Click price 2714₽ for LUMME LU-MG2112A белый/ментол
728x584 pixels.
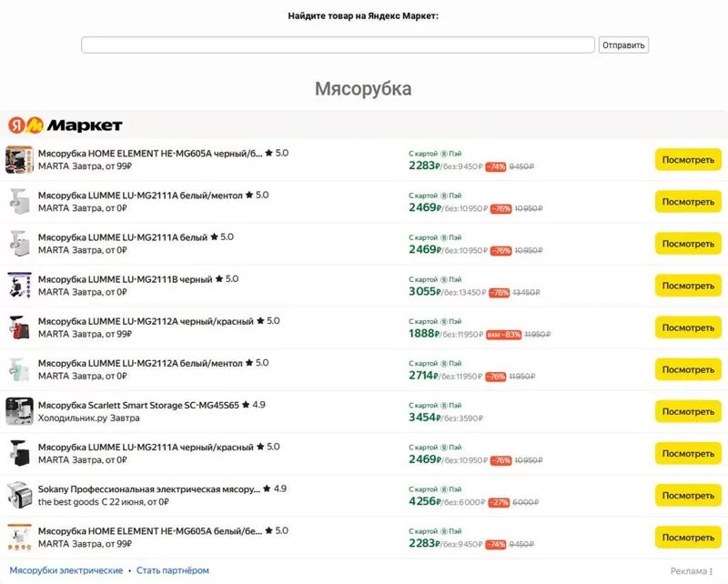point(424,376)
